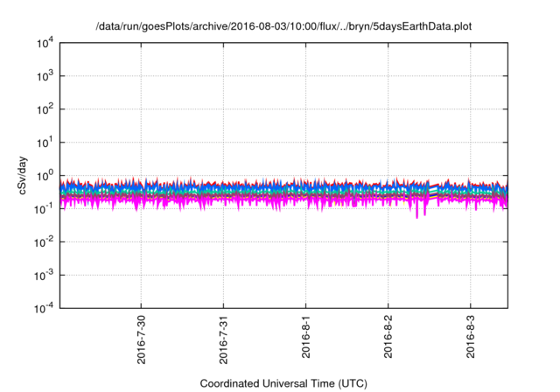Click the 10^-1 y-axis tick label

pyautogui.click(x=45, y=209)
